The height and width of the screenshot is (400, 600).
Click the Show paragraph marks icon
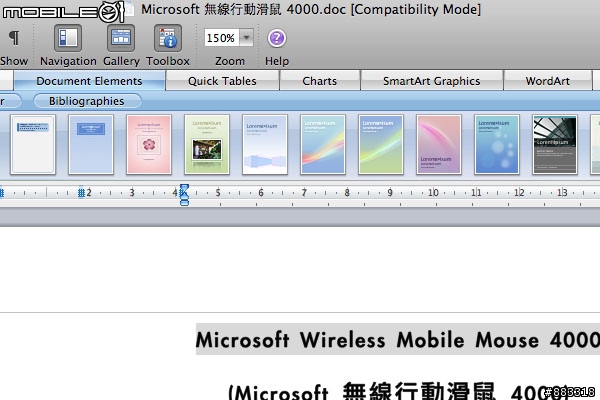coord(14,38)
